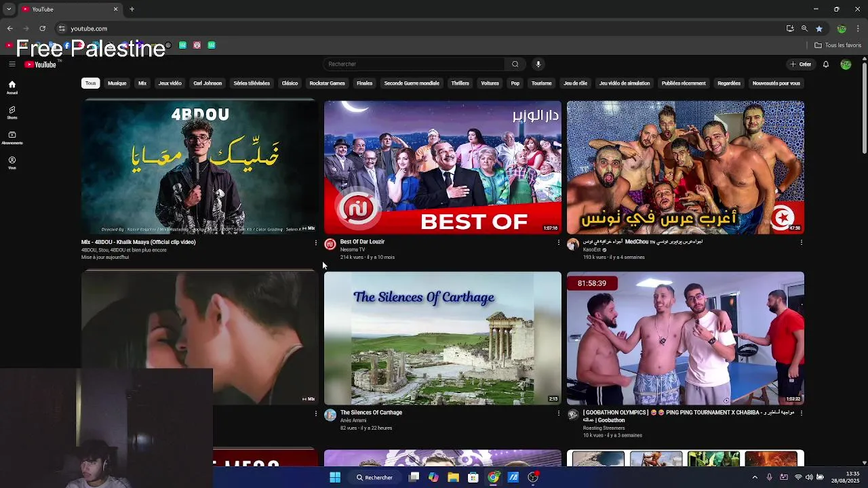Open the Goobathon ping pong tournament thumbnail

tap(686, 339)
